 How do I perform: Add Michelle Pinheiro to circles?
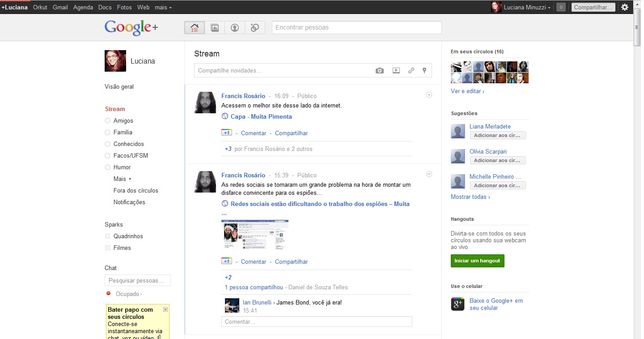pyautogui.click(x=498, y=185)
